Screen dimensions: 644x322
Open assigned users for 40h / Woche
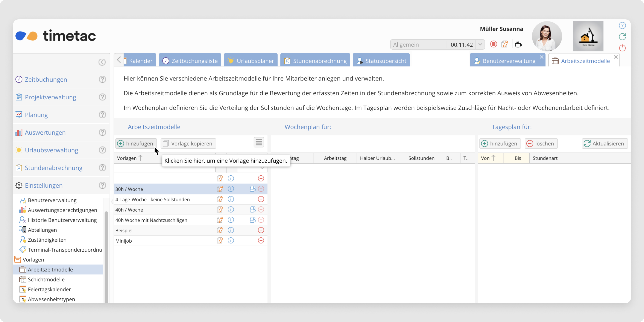252,210
